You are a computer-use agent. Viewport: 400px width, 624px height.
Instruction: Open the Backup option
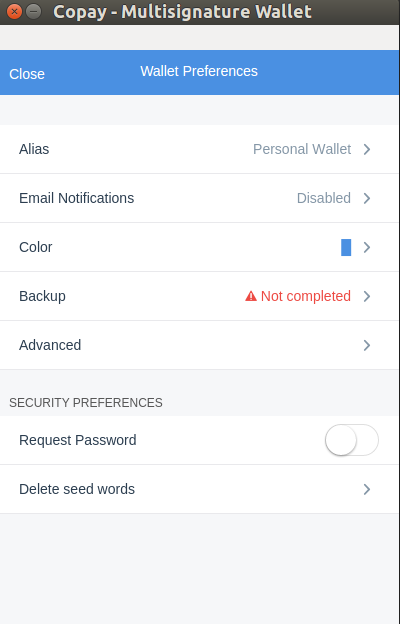coord(199,296)
